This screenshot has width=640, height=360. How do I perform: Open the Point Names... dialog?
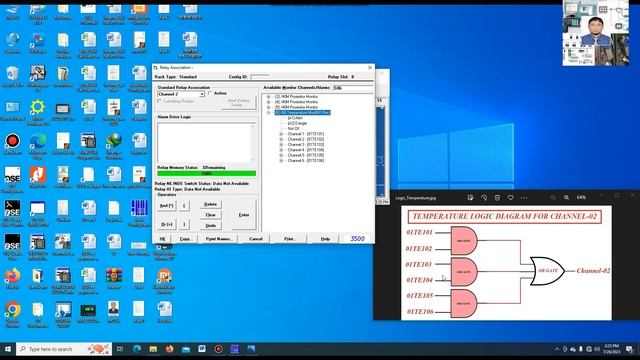(219, 239)
